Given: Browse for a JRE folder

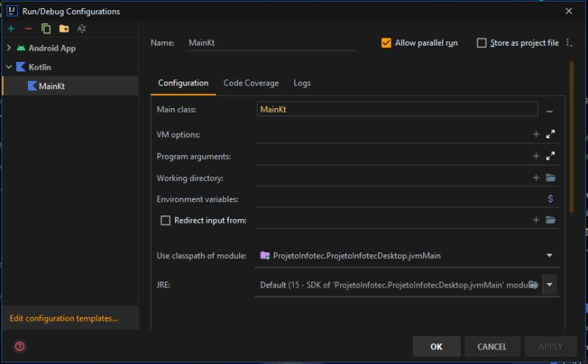Looking at the screenshot, I should coord(534,285).
